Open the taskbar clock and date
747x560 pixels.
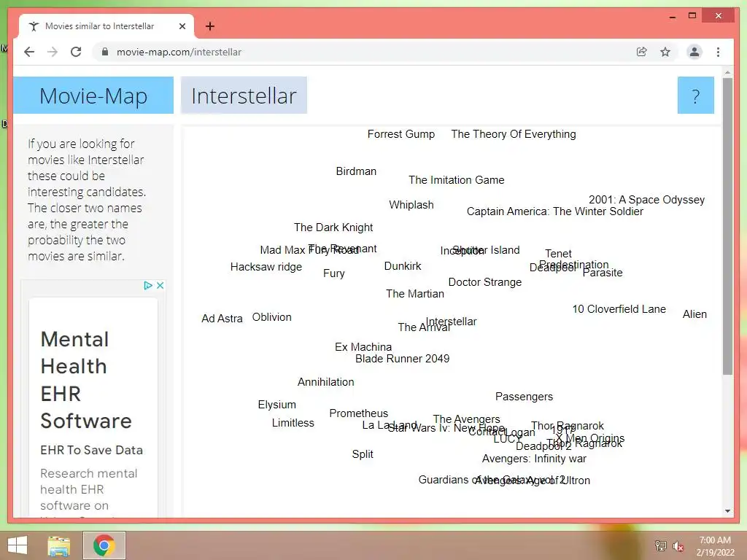click(x=715, y=546)
